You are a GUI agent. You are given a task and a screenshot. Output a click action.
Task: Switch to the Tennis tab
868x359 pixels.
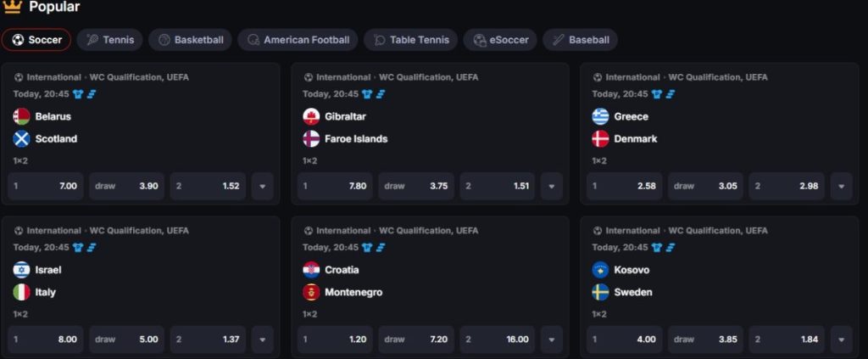(x=110, y=40)
